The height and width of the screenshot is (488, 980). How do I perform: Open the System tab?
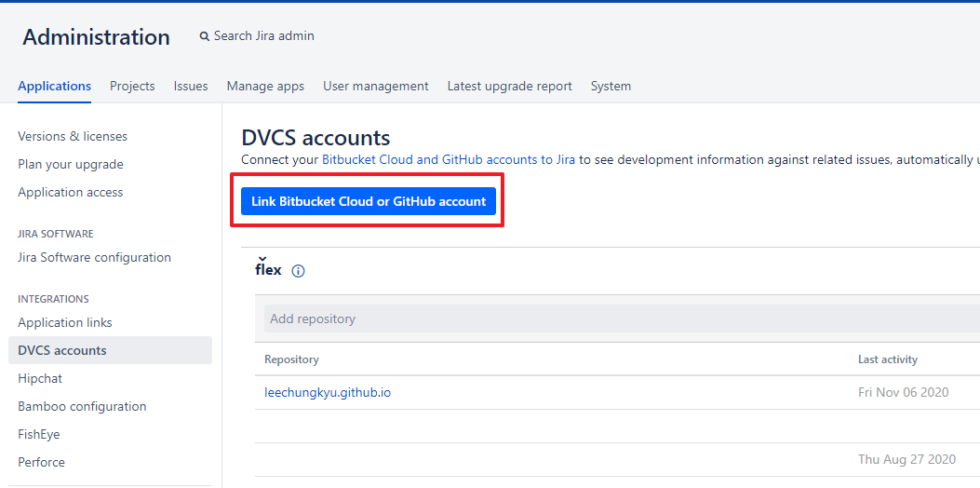[x=611, y=87]
